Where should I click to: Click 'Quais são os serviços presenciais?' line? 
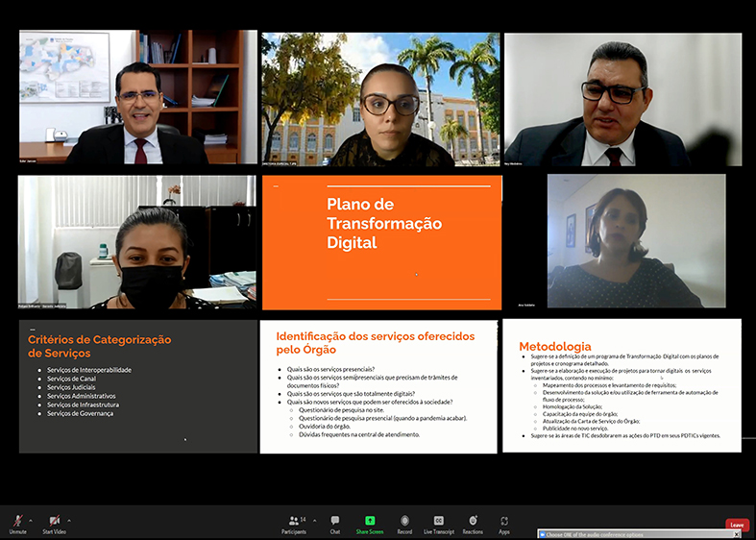(x=330, y=369)
